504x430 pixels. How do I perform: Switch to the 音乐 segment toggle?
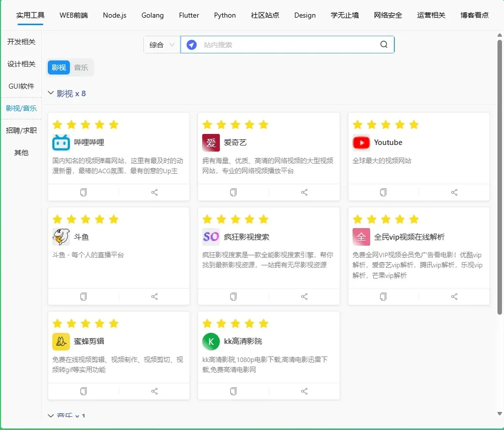[81, 67]
